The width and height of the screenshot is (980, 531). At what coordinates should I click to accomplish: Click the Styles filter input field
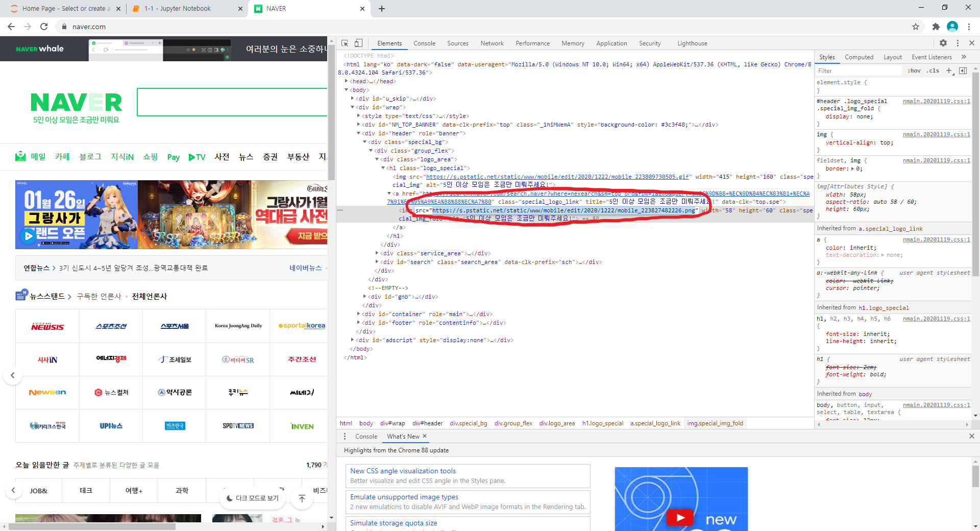pos(859,70)
